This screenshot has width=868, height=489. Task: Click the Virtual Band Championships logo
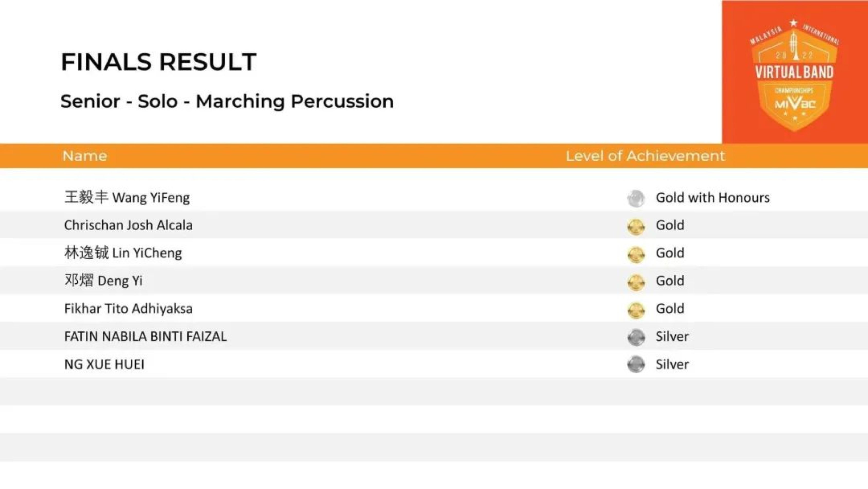(794, 75)
